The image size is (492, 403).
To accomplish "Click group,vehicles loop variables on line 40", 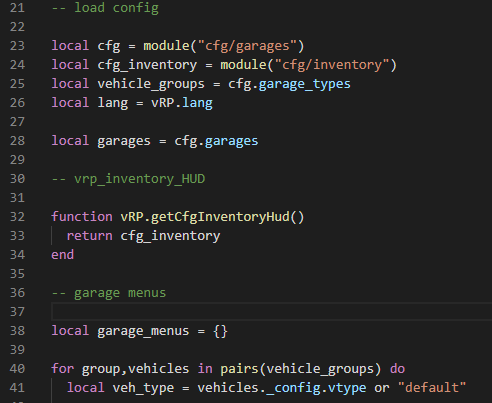I will pyautogui.click(x=136, y=369).
